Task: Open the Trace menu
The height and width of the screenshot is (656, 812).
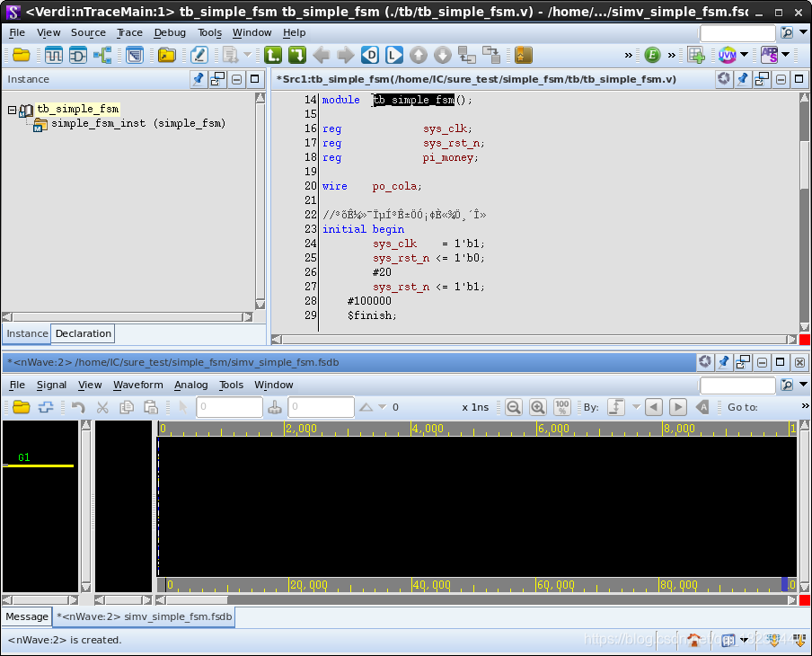Action: [x=129, y=32]
